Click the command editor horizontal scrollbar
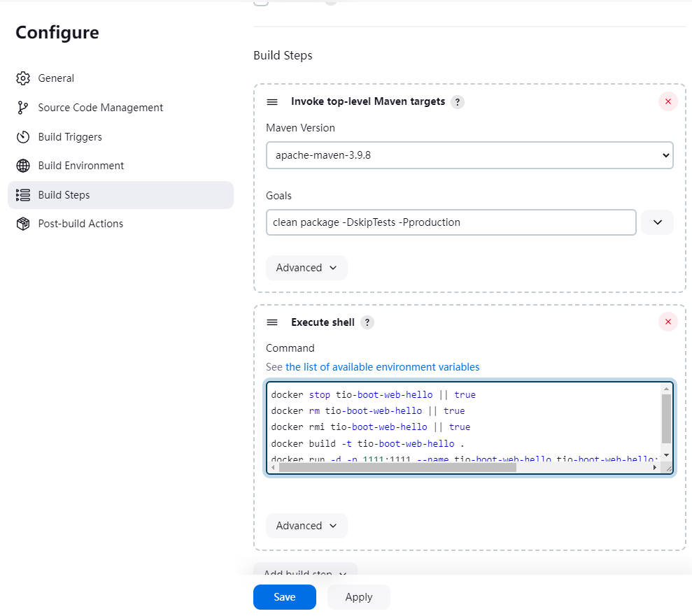 pyautogui.click(x=397, y=467)
